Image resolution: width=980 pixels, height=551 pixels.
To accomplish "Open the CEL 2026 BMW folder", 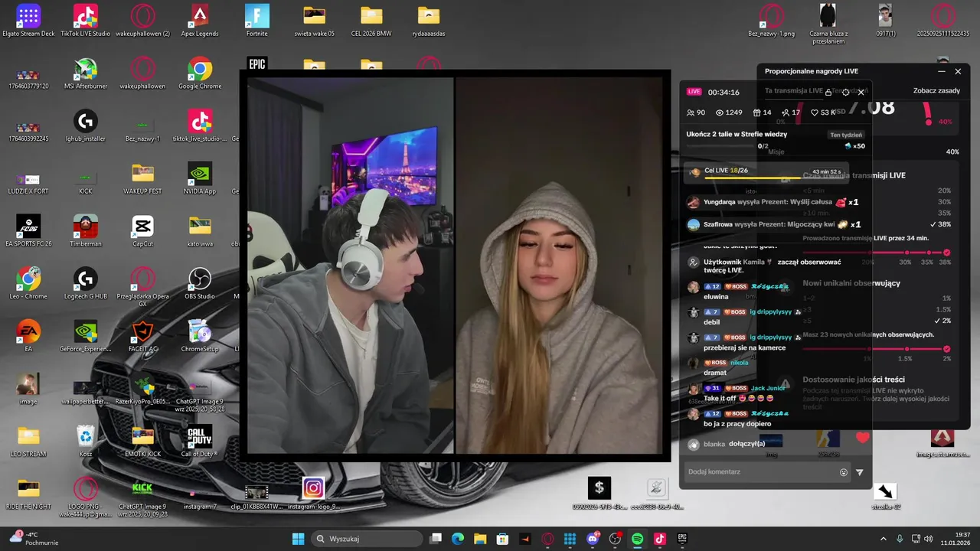I will (371, 21).
